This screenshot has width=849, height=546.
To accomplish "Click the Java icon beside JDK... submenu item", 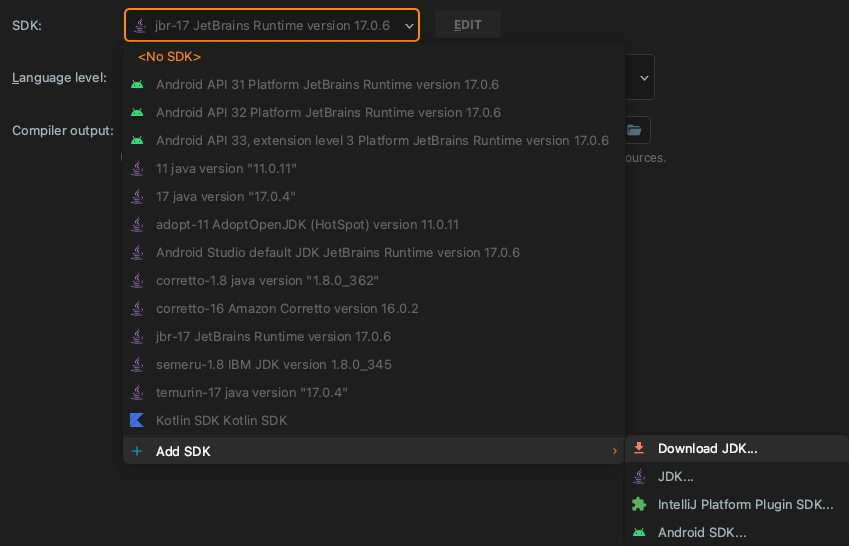I will 639,477.
